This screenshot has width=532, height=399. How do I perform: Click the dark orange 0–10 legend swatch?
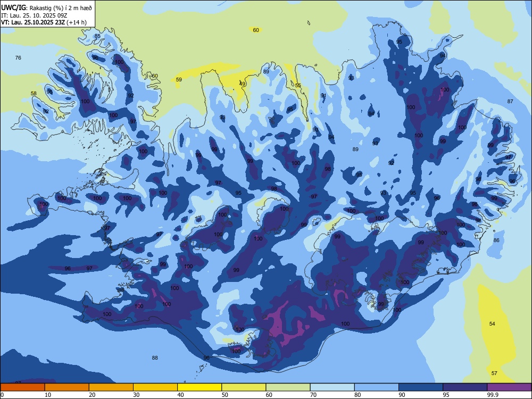pos(22,387)
